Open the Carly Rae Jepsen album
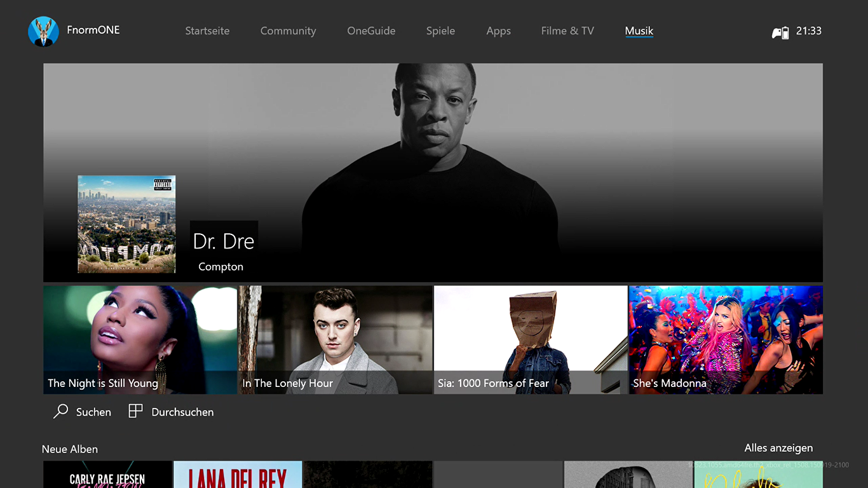 tap(107, 475)
